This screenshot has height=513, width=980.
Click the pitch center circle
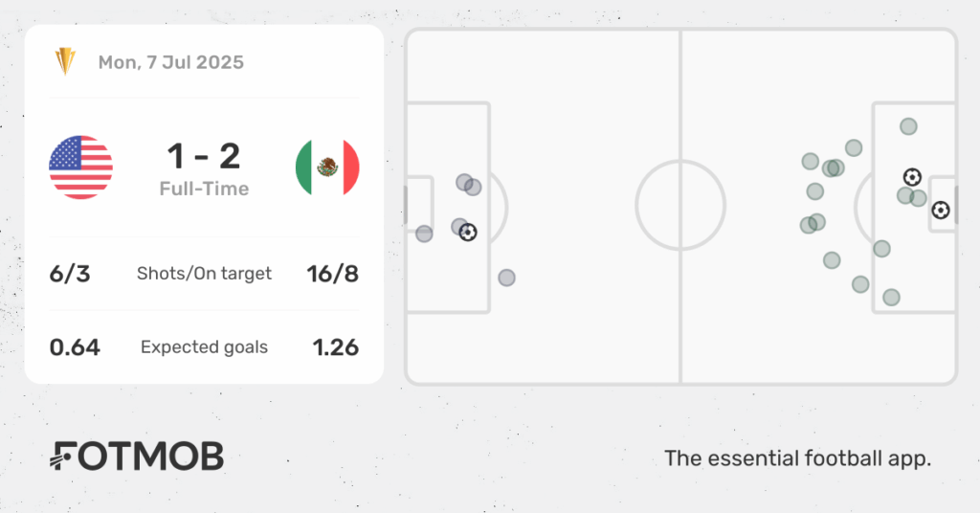[680, 206]
